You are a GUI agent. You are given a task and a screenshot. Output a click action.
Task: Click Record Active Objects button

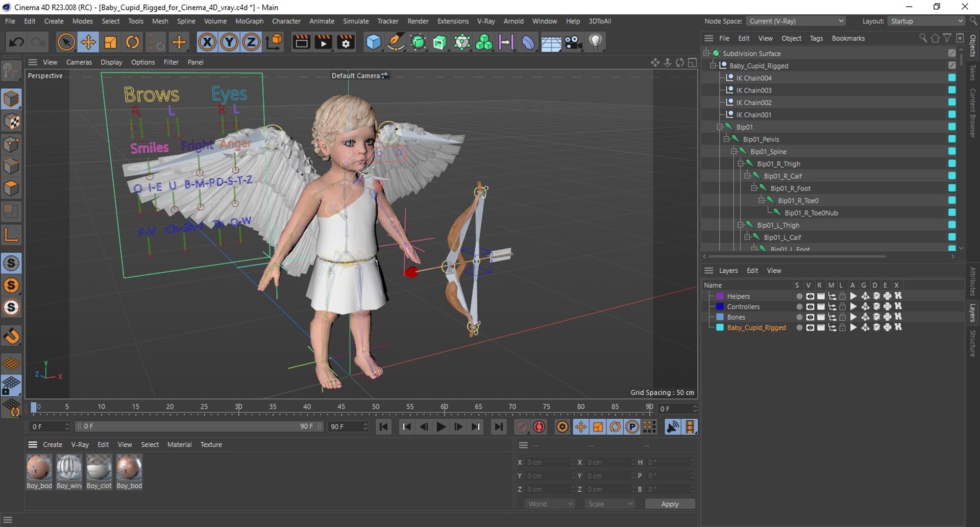coord(522,427)
